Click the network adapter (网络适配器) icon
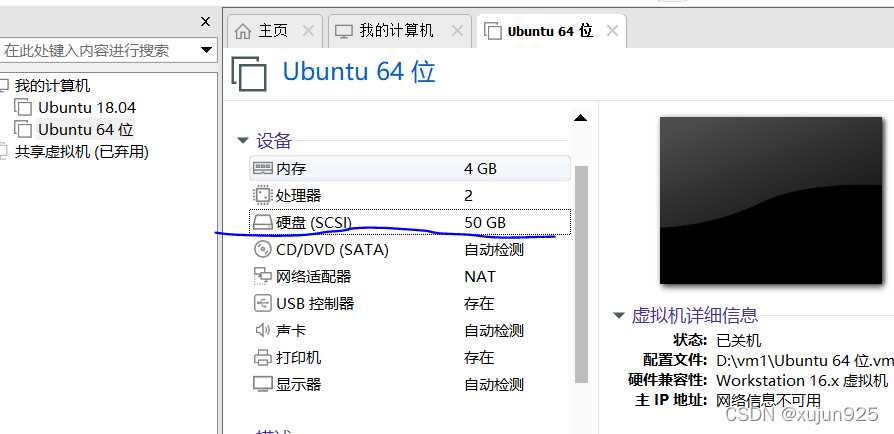Image resolution: width=894 pixels, height=434 pixels. click(x=262, y=277)
